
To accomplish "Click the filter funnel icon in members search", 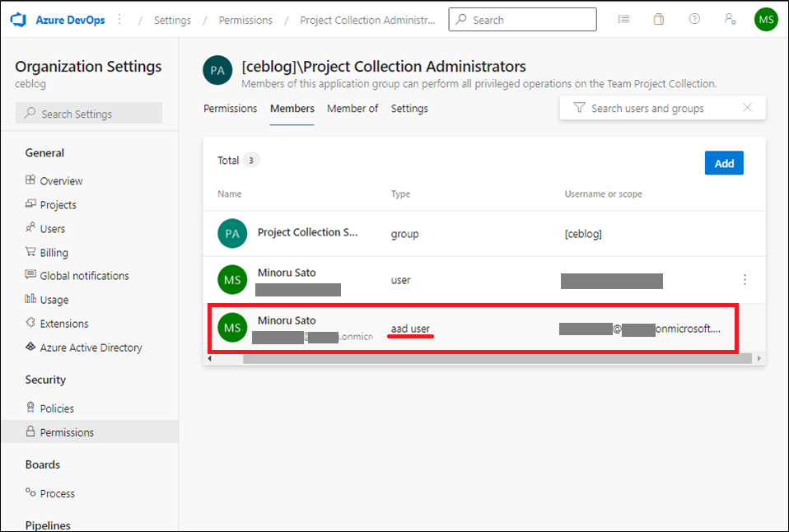I will [579, 108].
